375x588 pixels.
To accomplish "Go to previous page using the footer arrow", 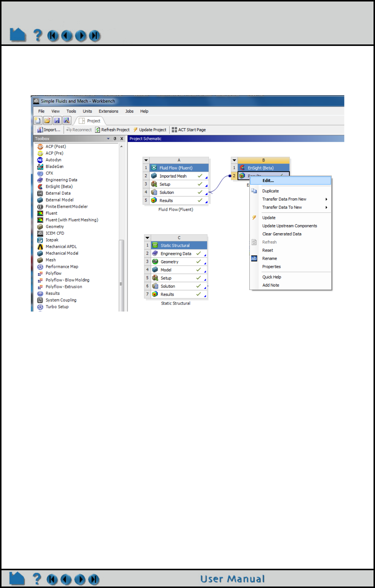I will click(x=66, y=580).
